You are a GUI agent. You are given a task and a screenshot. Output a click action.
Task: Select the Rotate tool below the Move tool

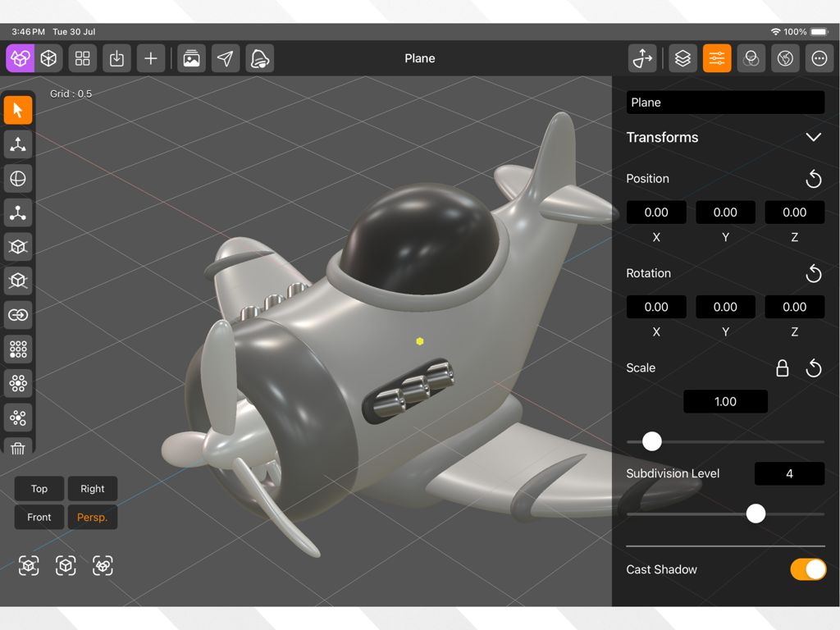pyautogui.click(x=18, y=178)
